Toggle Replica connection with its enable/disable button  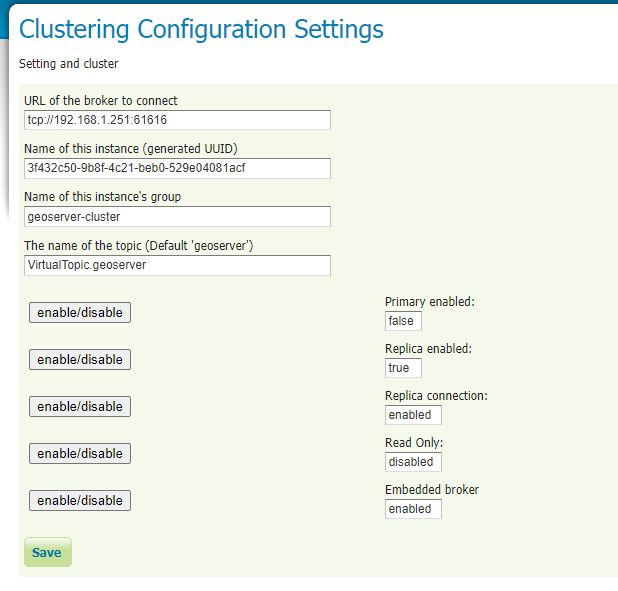tap(80, 407)
